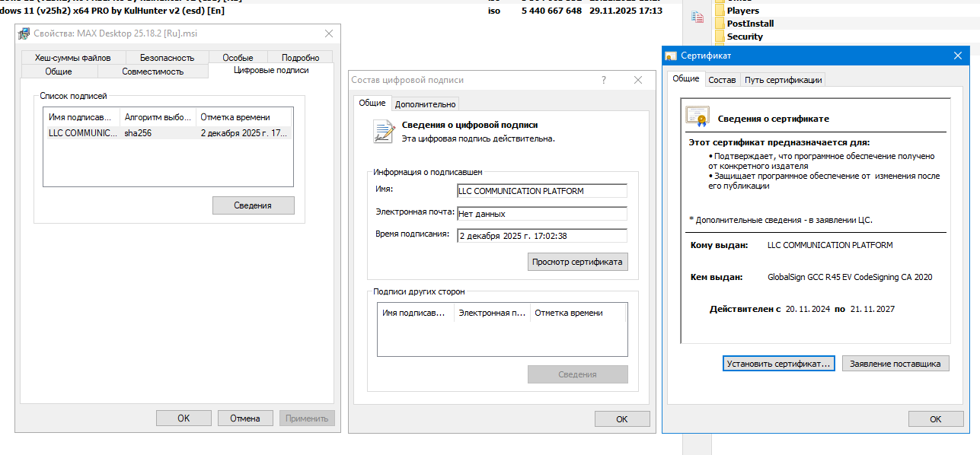This screenshot has width=980, height=455.
Task: Click the Установить сертификат button
Action: (778, 364)
